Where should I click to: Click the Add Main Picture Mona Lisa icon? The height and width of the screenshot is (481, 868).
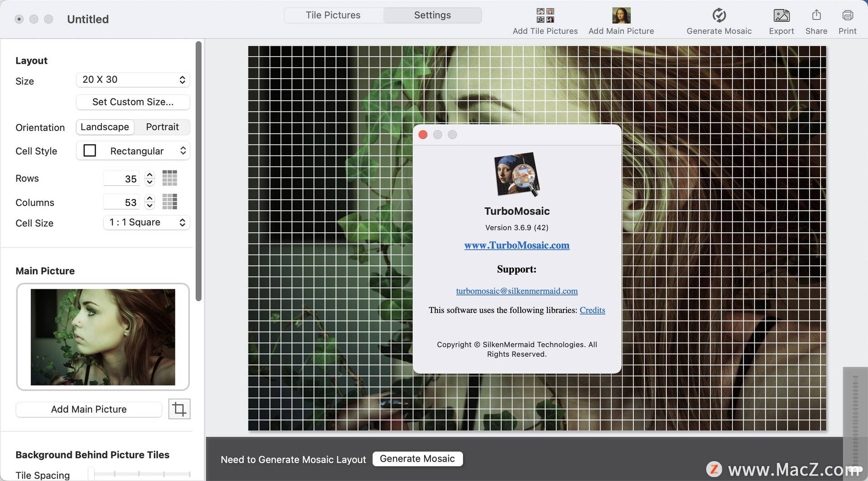621,15
